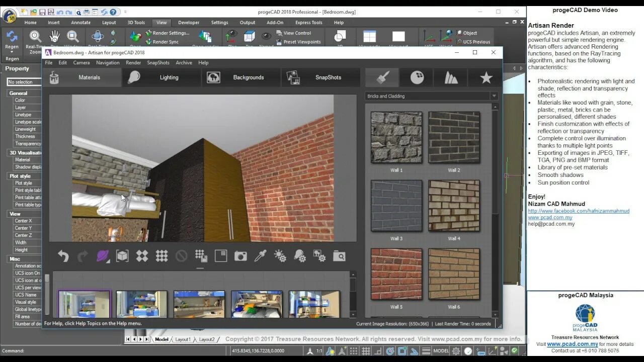Image resolution: width=644 pixels, height=362 pixels.
Task: Open the facebook.com/hafnizammahmud link
Action: (579, 211)
